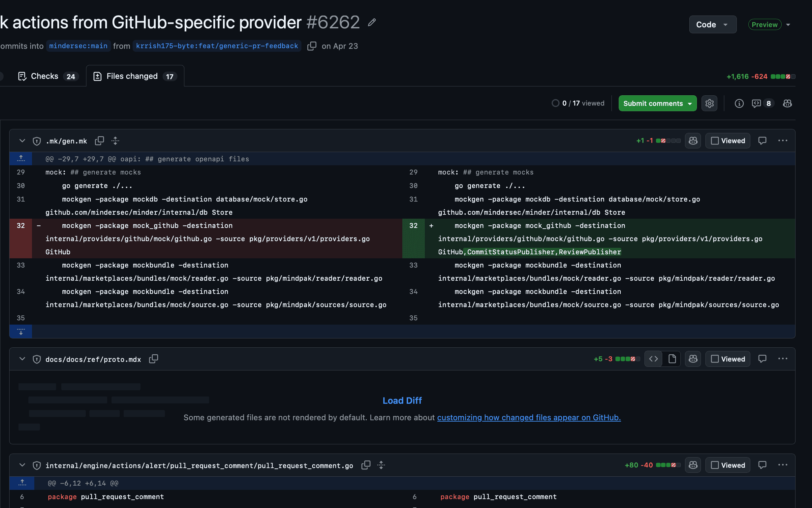Open diff view settings gear

point(709,103)
